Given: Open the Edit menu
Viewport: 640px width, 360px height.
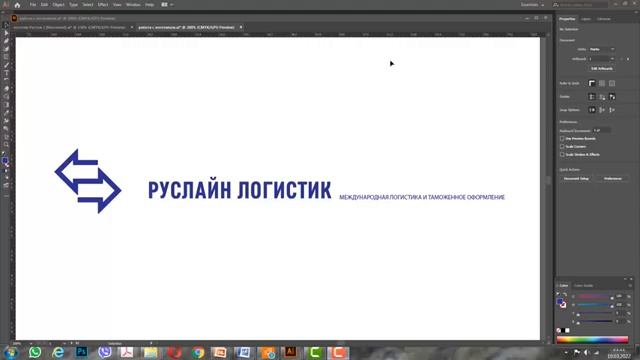Looking at the screenshot, I should tap(44, 5).
